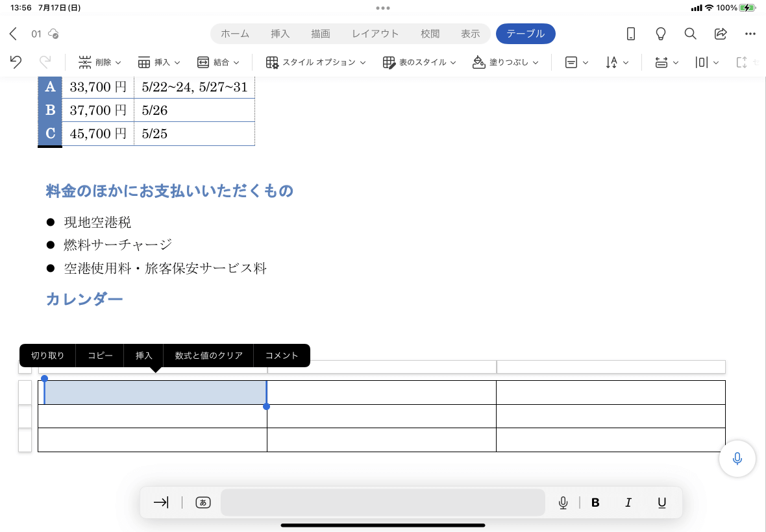766x532 pixels.
Task: Switch to the 描画 tab
Action: point(321,34)
